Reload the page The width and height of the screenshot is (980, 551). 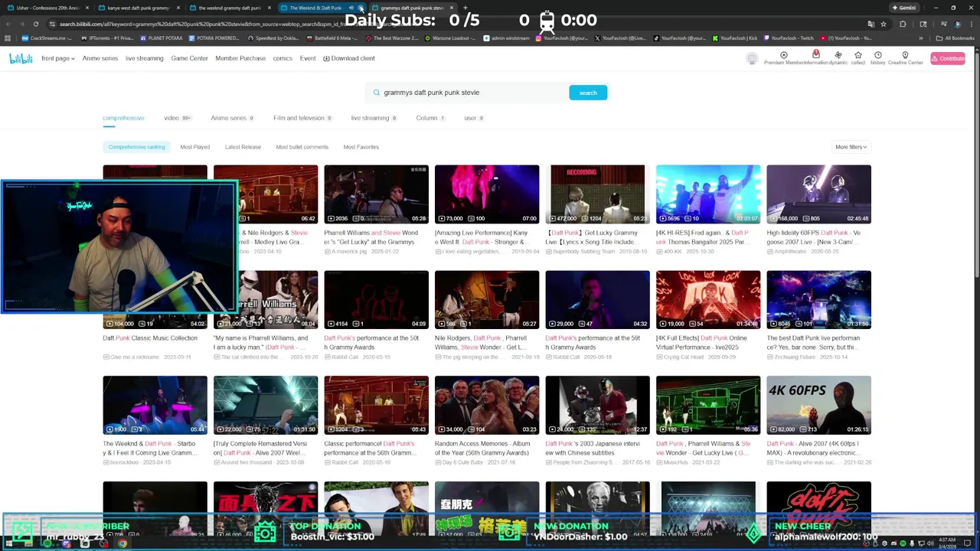(x=35, y=24)
